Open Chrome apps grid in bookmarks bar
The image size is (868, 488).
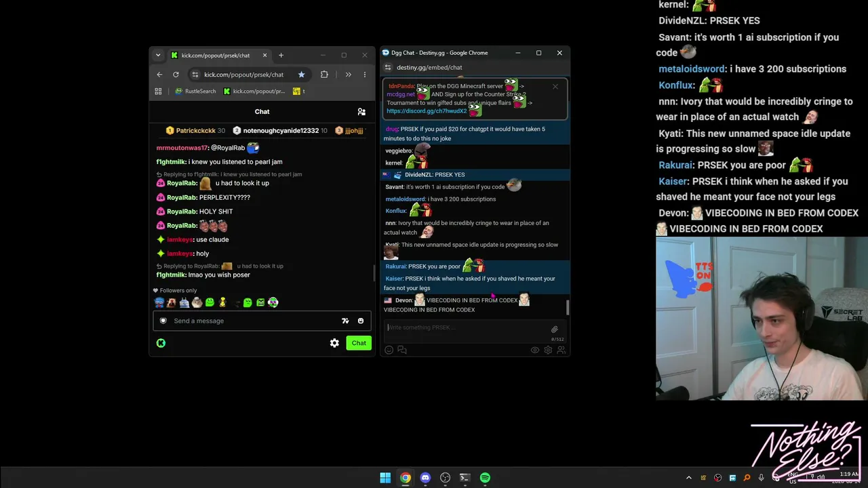(x=158, y=91)
